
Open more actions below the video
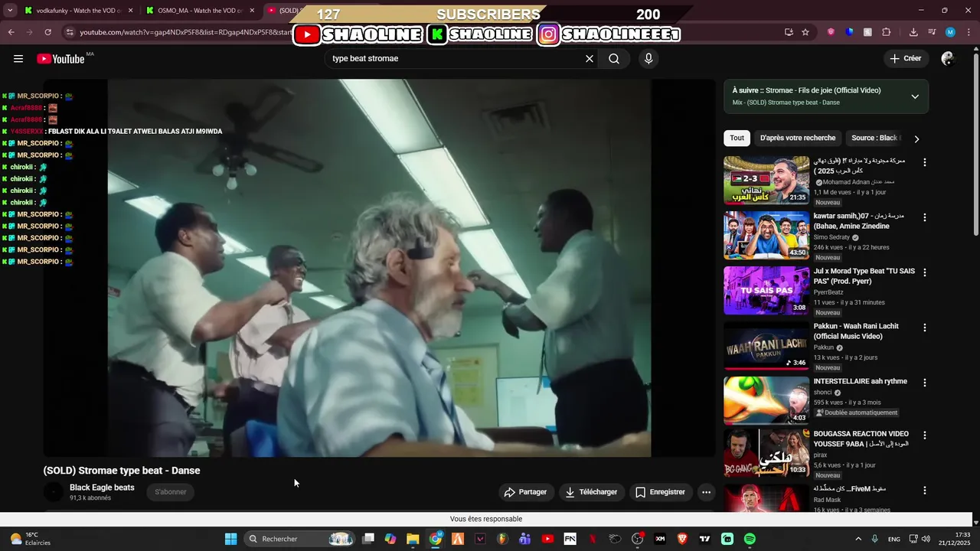(706, 492)
